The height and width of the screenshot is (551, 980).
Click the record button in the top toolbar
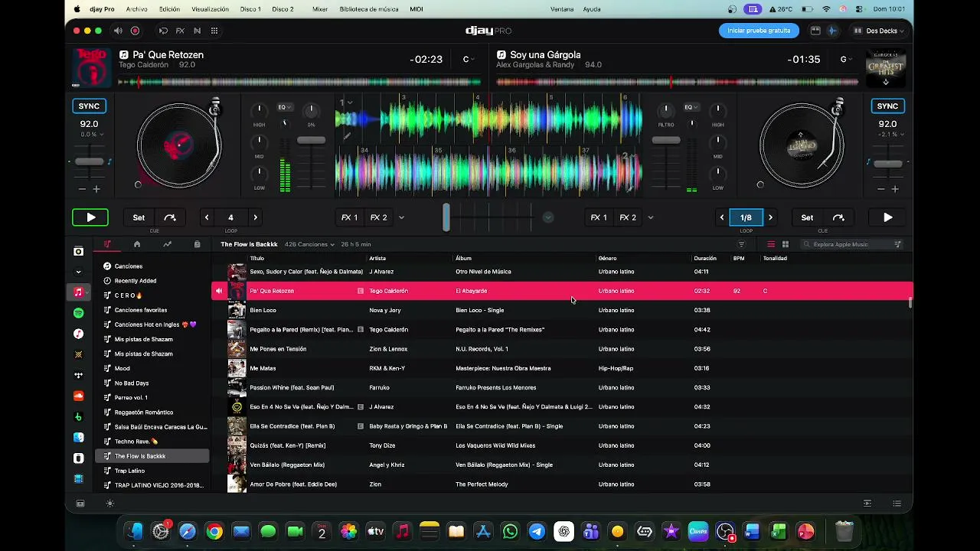135,31
